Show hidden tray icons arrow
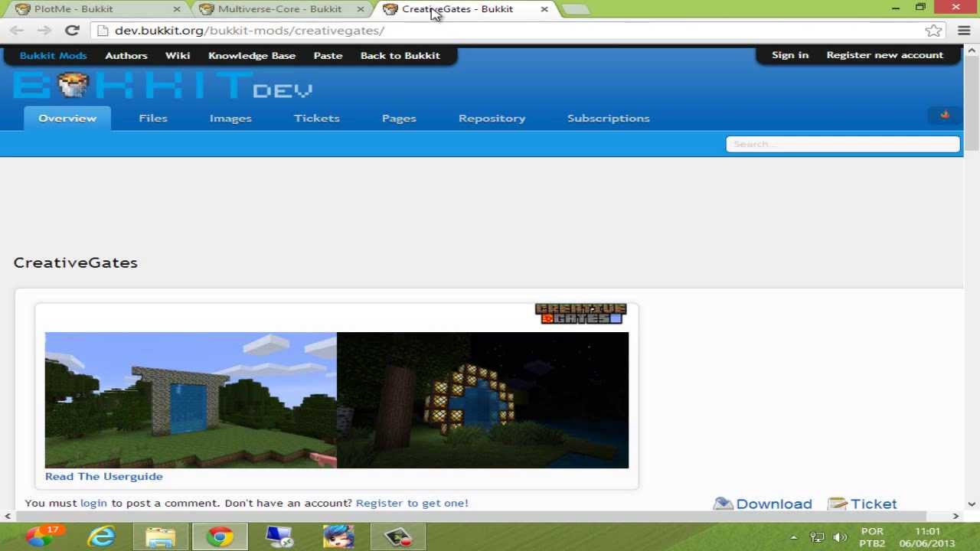This screenshot has width=980, height=551. click(x=793, y=537)
